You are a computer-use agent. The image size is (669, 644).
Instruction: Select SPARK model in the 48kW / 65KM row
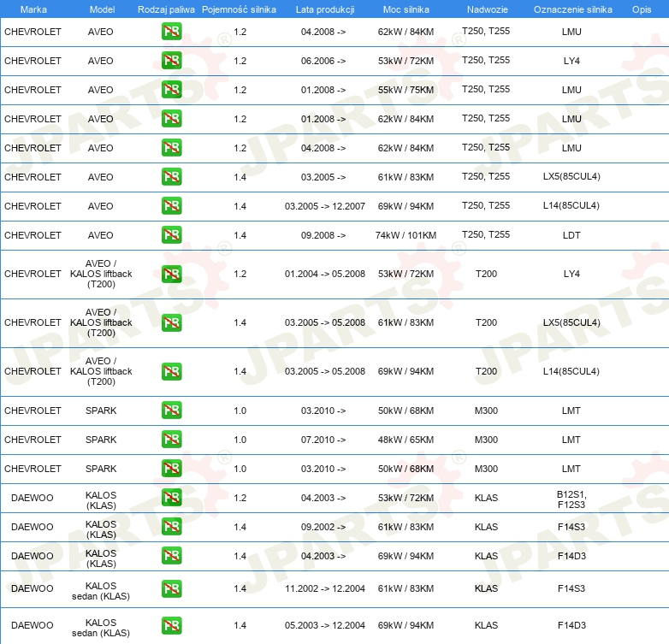point(101,440)
